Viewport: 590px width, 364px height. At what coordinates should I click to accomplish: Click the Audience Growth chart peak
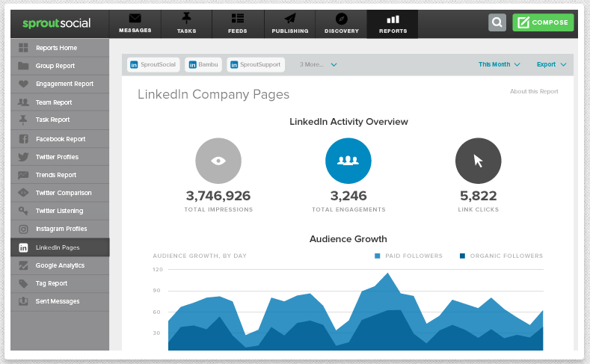[387, 274]
